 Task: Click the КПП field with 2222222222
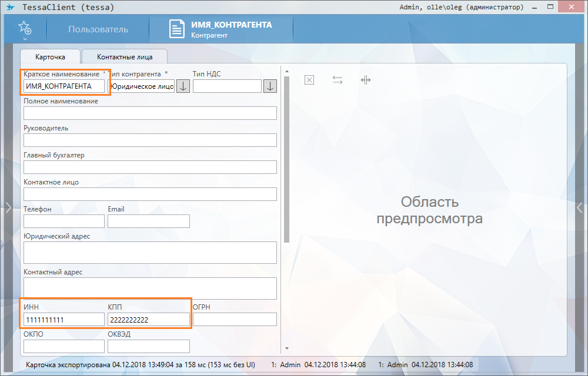point(149,320)
